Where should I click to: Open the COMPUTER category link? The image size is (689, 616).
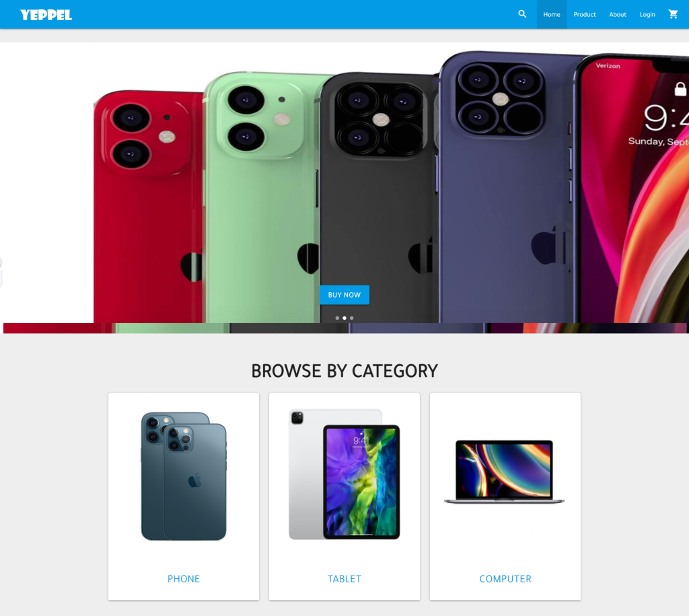505,578
